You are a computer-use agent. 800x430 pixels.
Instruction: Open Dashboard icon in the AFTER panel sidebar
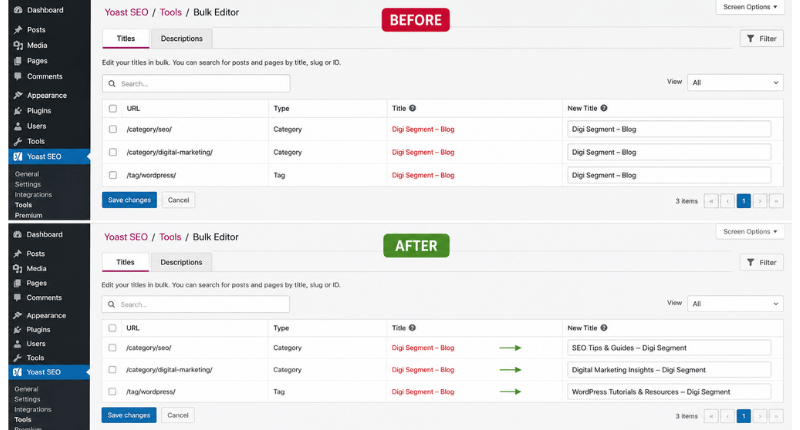18,234
